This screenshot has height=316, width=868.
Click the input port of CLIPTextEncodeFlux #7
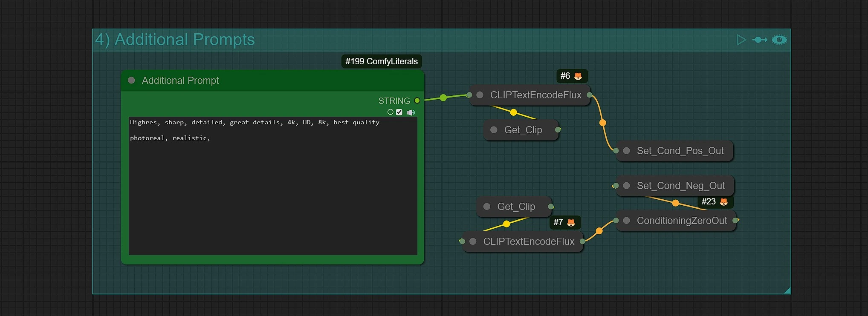(x=462, y=241)
